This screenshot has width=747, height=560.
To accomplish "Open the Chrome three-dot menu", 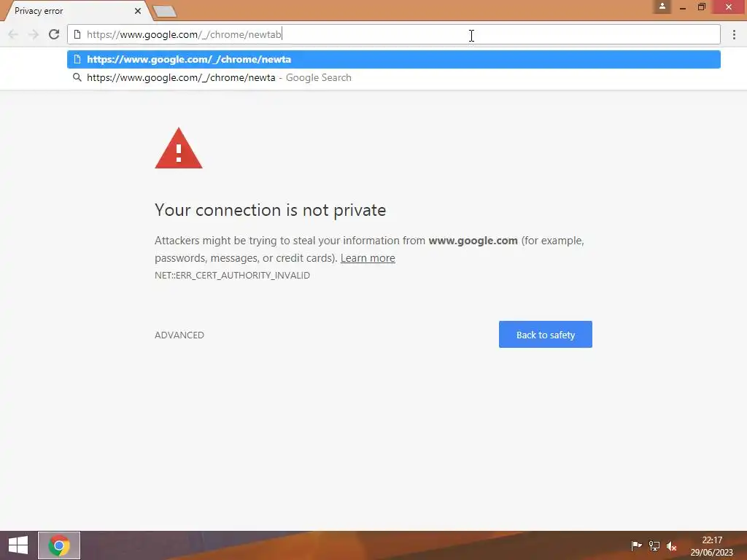I will click(x=734, y=34).
